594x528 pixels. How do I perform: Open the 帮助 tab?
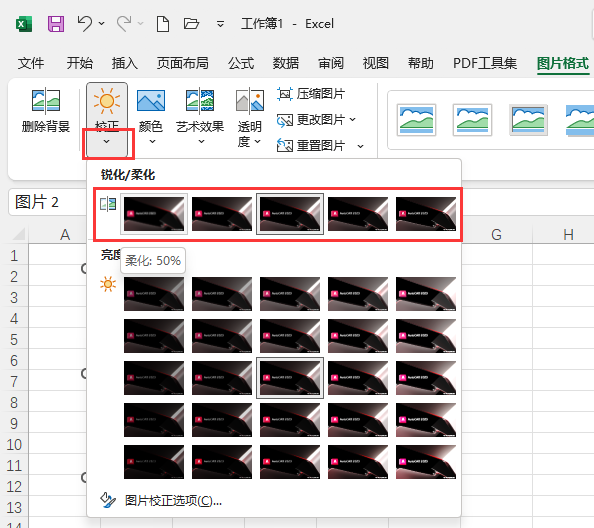pos(420,63)
